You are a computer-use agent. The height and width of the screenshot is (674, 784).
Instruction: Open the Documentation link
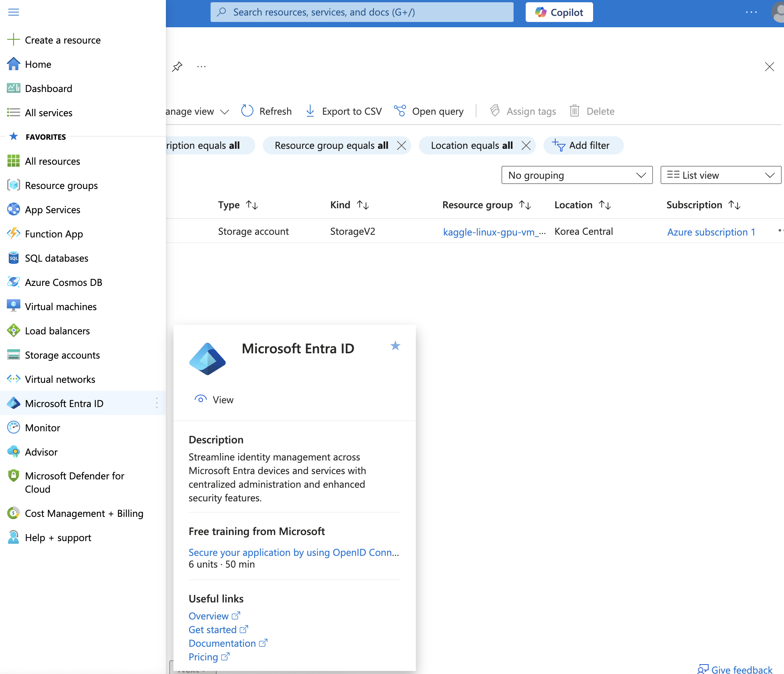tap(228, 643)
